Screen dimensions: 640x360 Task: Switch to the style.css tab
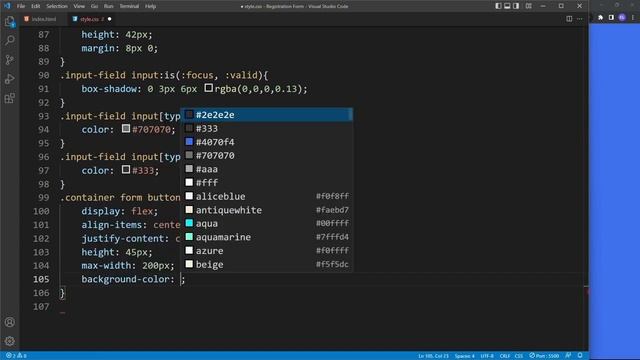[90, 19]
